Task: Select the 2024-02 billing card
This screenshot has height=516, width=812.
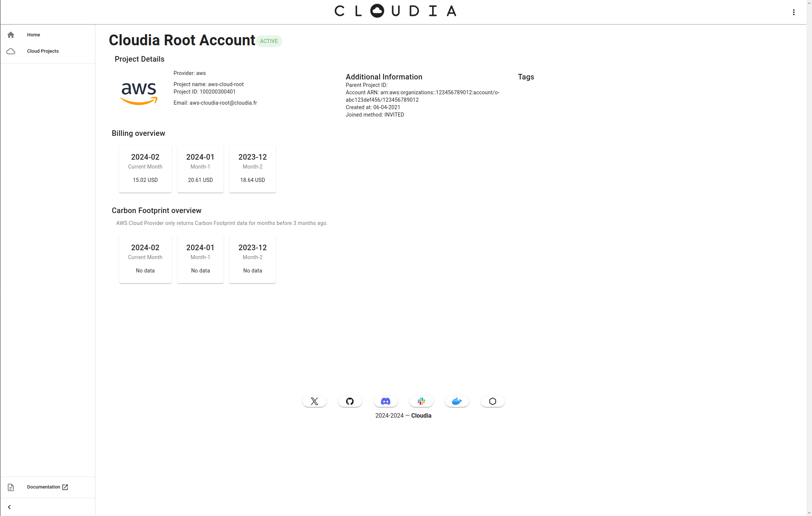Action: tap(145, 169)
